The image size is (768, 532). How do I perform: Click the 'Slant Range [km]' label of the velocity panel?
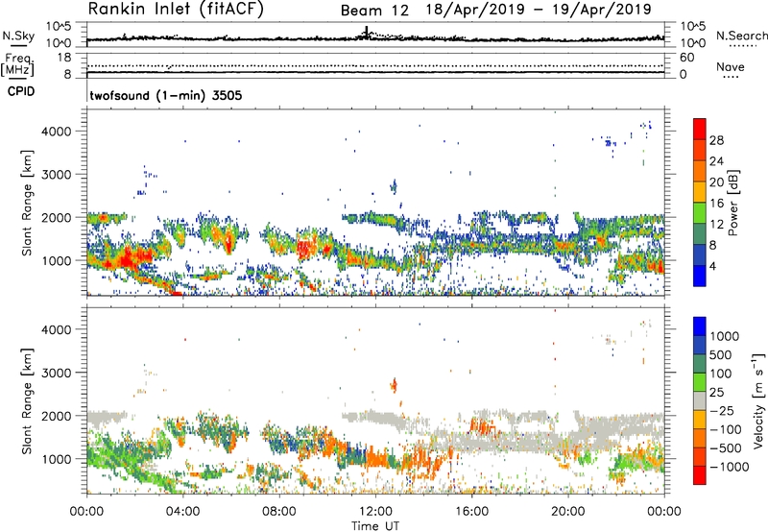pyautogui.click(x=27, y=400)
